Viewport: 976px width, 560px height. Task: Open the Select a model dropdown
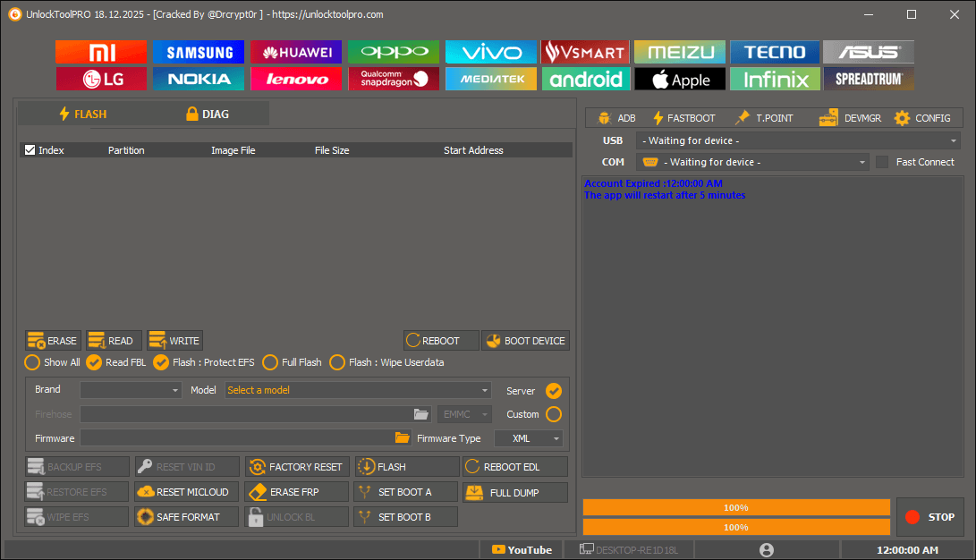pos(358,390)
